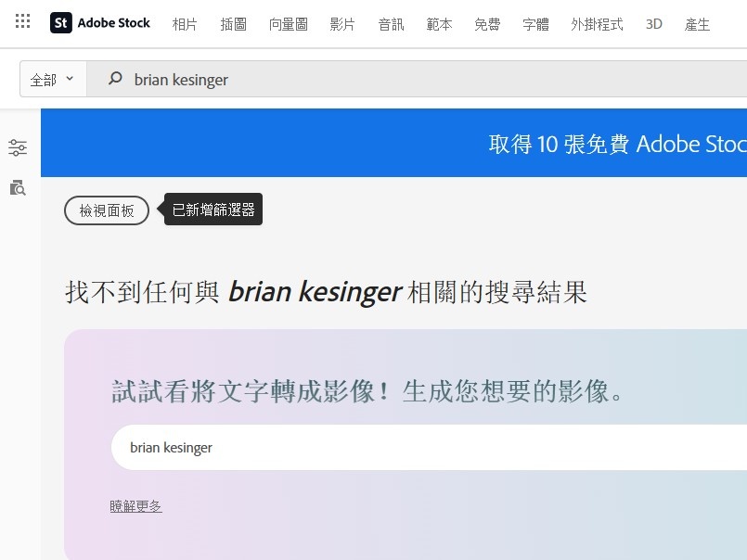747x560 pixels.
Task: Click the Adobe Stock logo
Action: pyautogui.click(x=100, y=23)
